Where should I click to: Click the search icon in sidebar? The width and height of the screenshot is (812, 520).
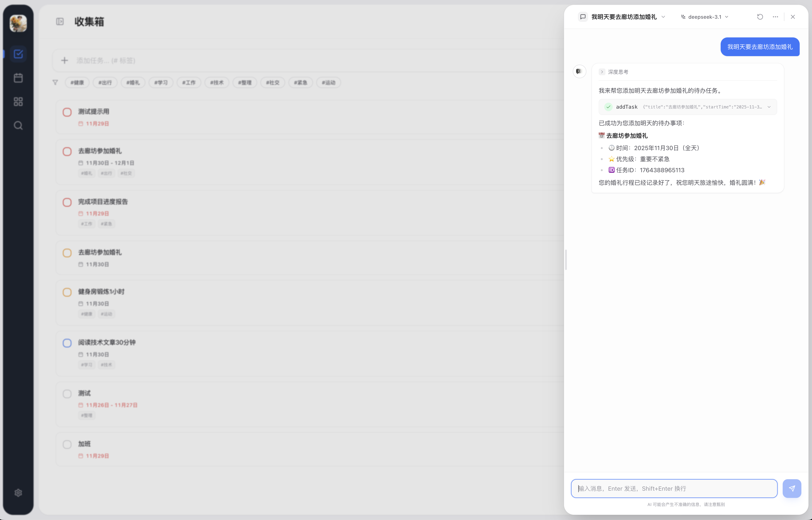coord(18,126)
